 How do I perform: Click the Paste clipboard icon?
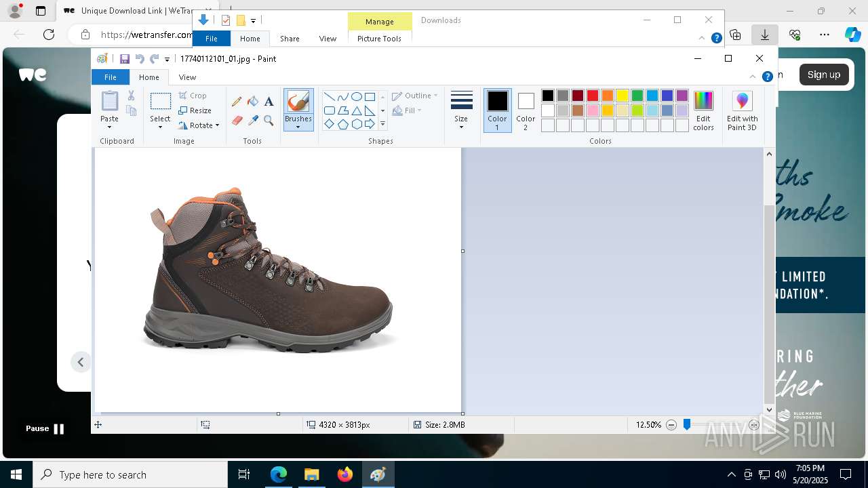[x=109, y=101]
